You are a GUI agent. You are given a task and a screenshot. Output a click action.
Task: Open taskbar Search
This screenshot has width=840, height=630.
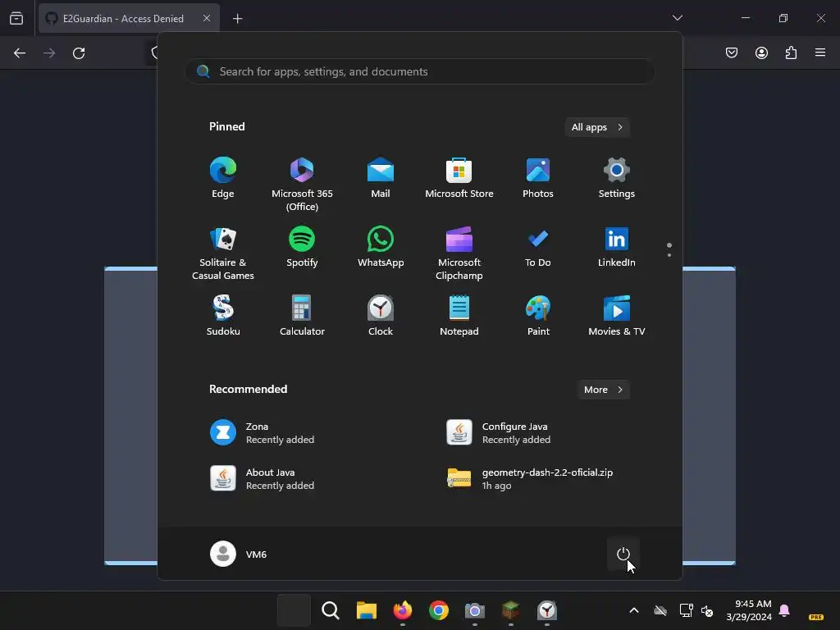pyautogui.click(x=330, y=610)
